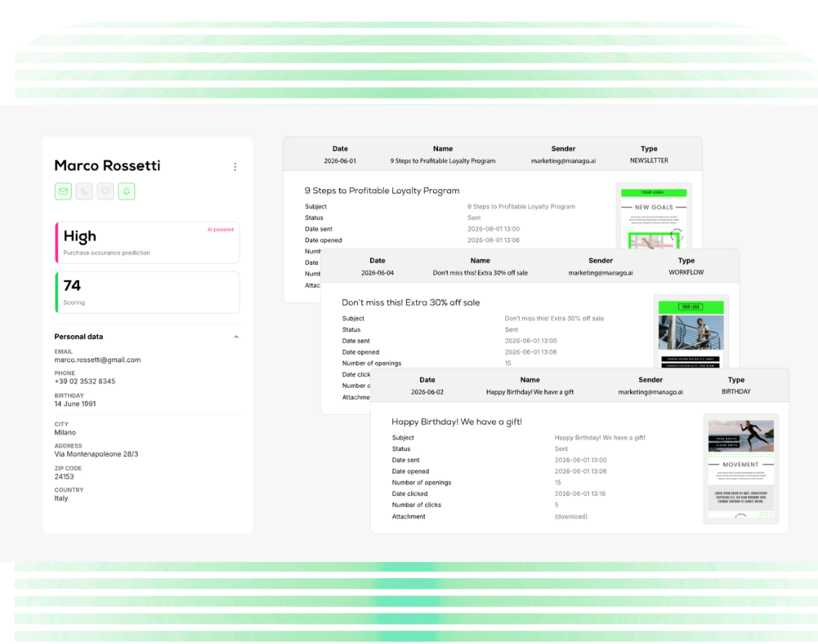818x644 pixels.
Task: Open the New Goals newsletter preview thumbnail
Action: point(653,216)
